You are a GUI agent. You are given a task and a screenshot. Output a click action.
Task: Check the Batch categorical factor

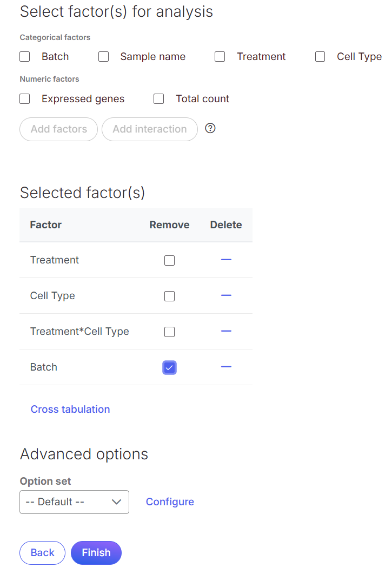[x=25, y=57]
